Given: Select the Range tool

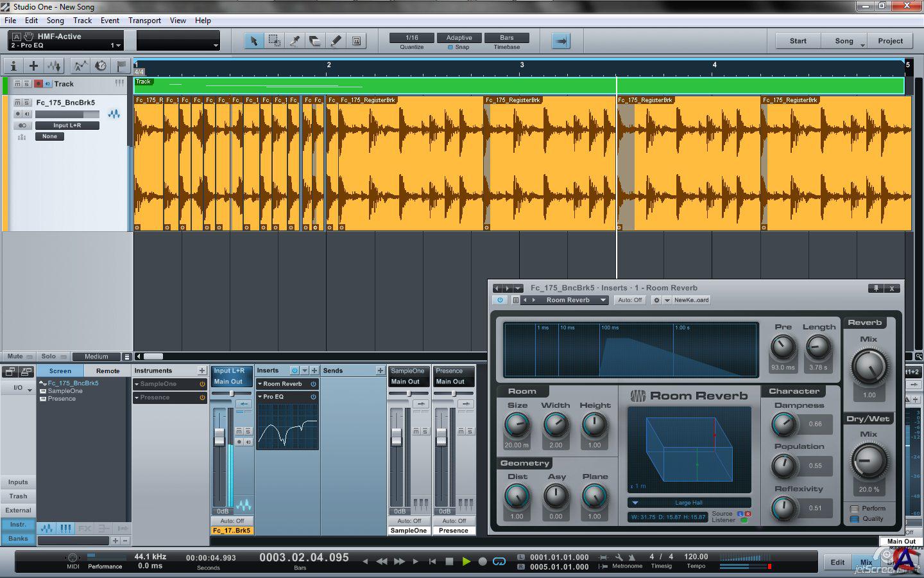Looking at the screenshot, I should [x=274, y=41].
